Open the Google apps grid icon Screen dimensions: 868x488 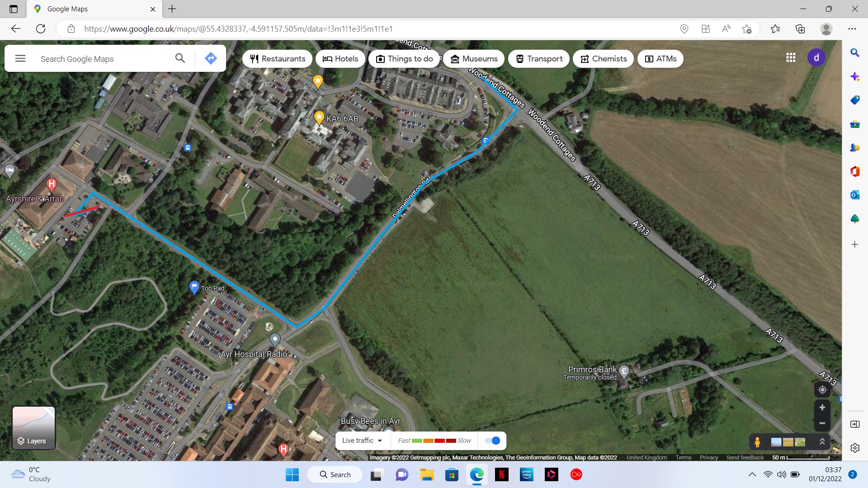pos(791,57)
